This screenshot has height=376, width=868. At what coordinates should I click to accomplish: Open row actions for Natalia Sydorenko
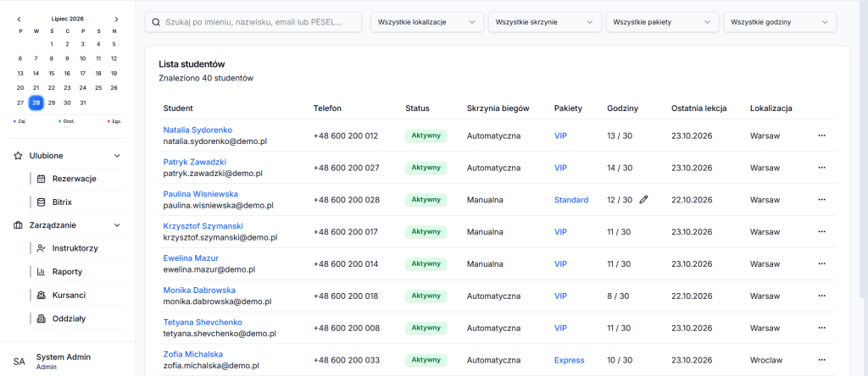821,135
